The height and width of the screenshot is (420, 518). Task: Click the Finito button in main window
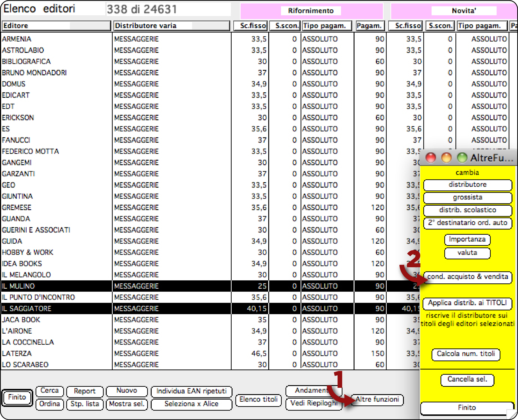pyautogui.click(x=17, y=398)
